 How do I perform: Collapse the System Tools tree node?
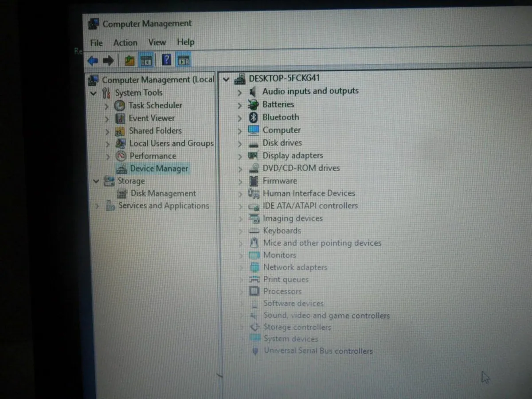94,93
